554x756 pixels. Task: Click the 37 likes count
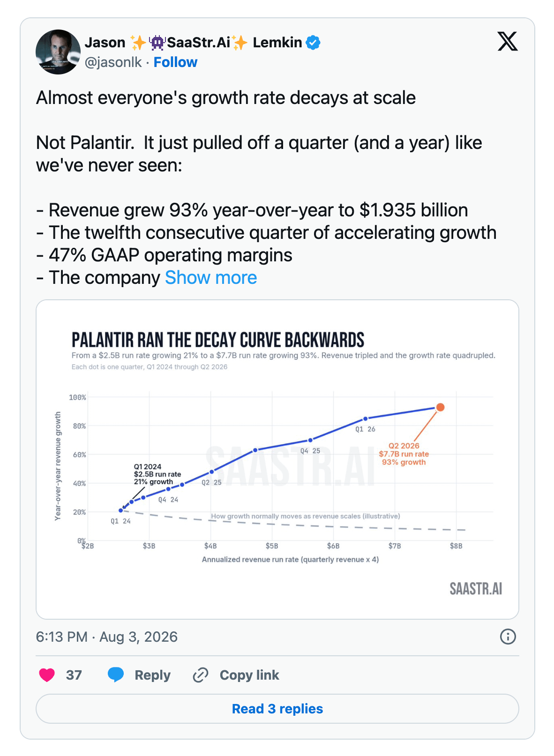[x=74, y=675]
